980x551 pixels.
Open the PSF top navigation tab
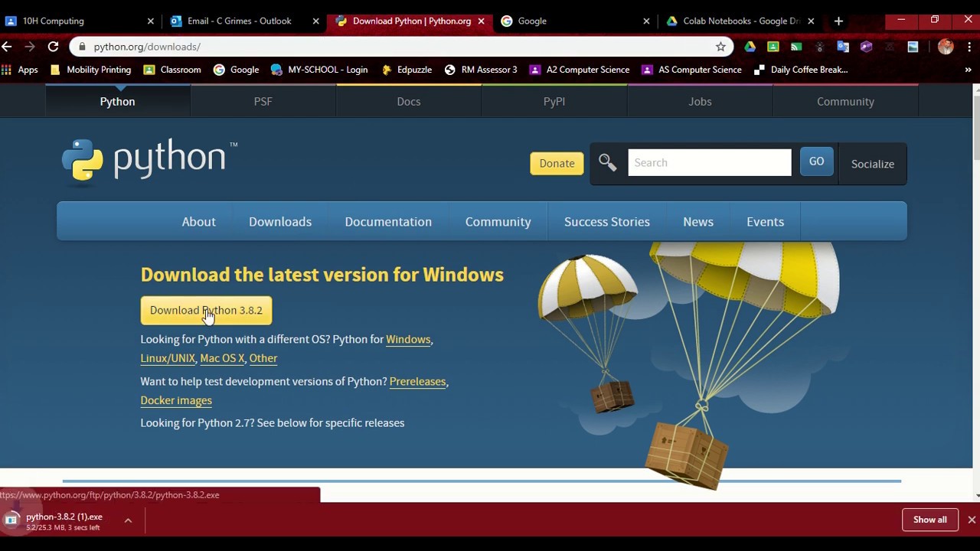263,101
